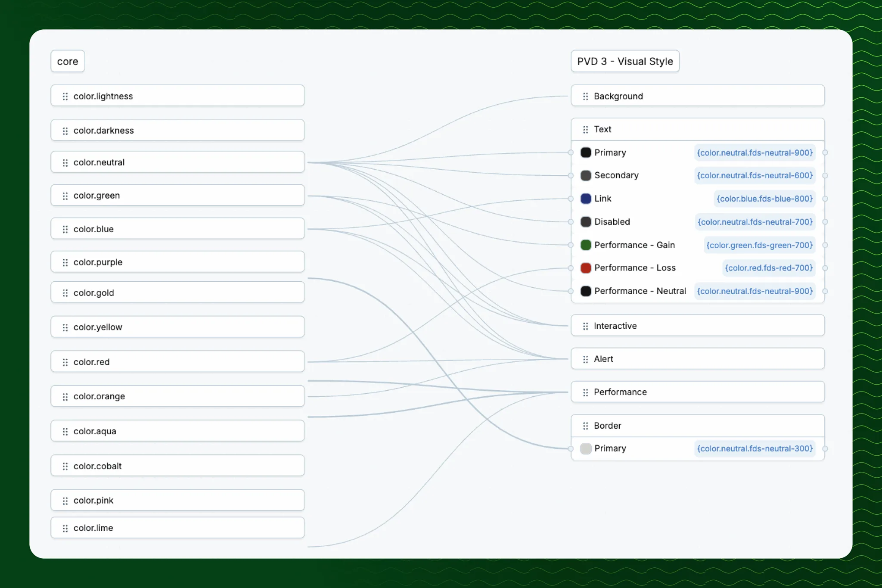Select the PVD 3 - Visual Style label
The image size is (882, 588).
(625, 62)
